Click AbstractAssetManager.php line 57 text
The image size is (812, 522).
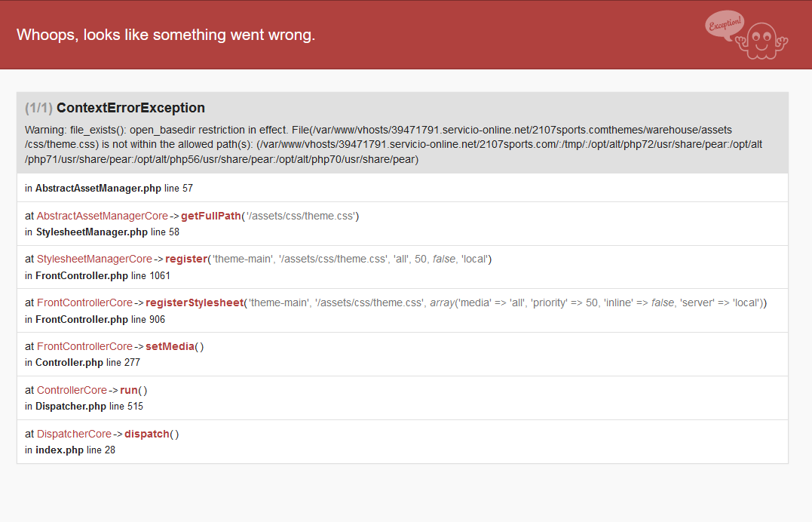[x=109, y=188]
